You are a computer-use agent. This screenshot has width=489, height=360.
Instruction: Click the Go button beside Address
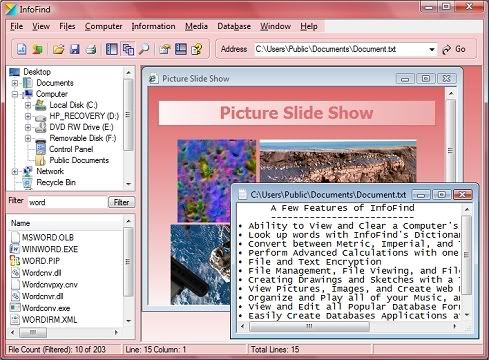click(454, 49)
